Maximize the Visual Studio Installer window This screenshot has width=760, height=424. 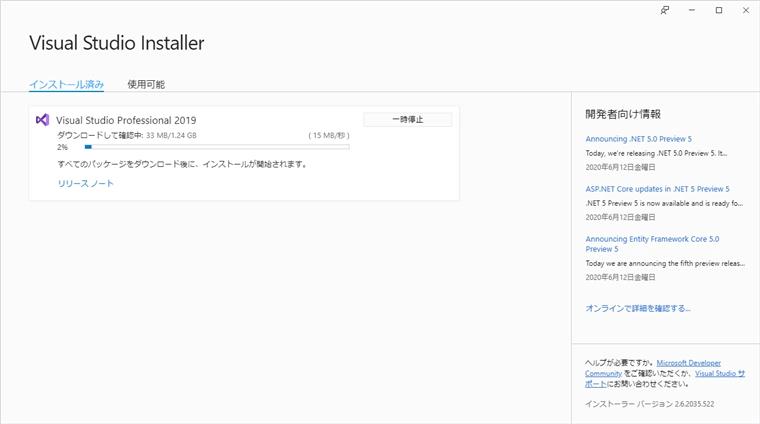click(x=719, y=10)
